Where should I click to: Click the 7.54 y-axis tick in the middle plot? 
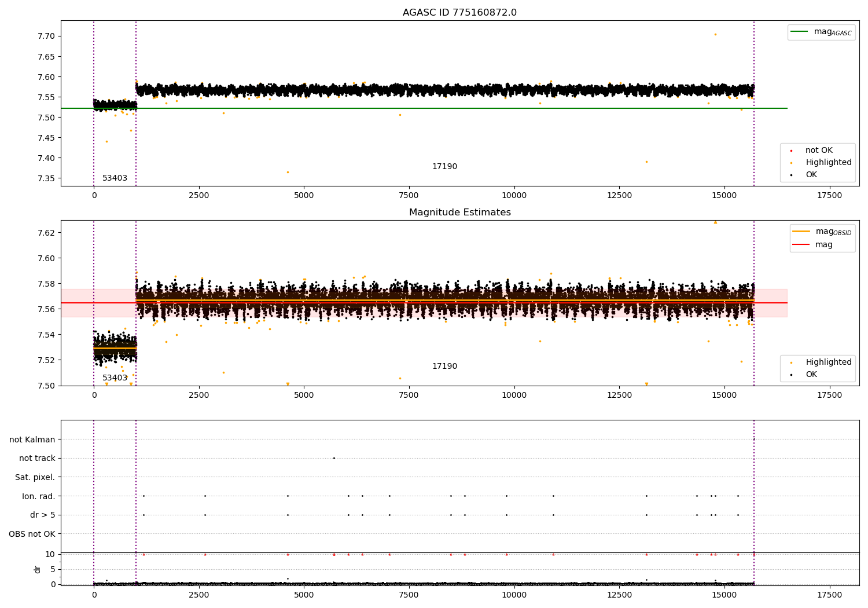pyautogui.click(x=46, y=335)
